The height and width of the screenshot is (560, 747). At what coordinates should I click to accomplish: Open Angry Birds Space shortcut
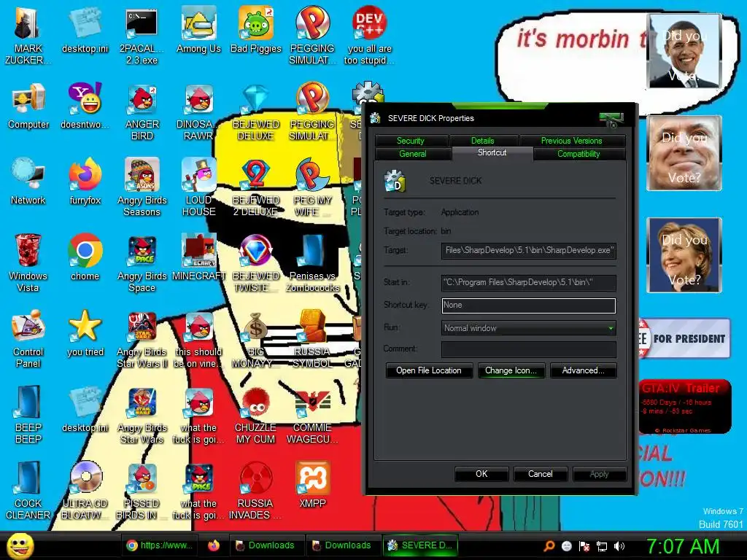pos(142,262)
